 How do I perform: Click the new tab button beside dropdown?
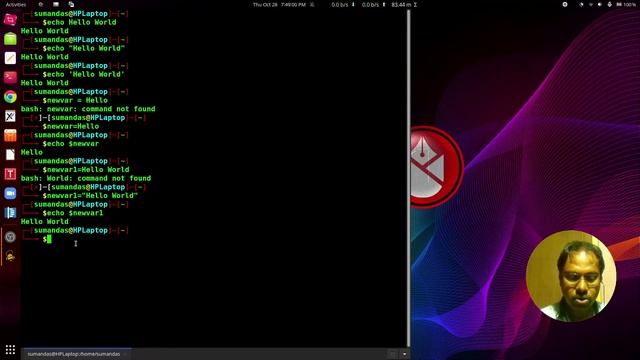393,354
